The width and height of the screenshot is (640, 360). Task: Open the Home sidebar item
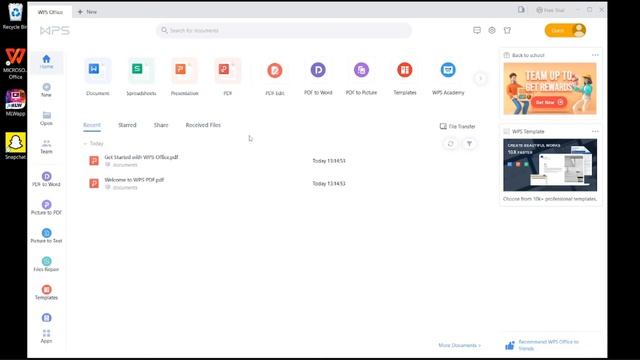(x=46, y=62)
